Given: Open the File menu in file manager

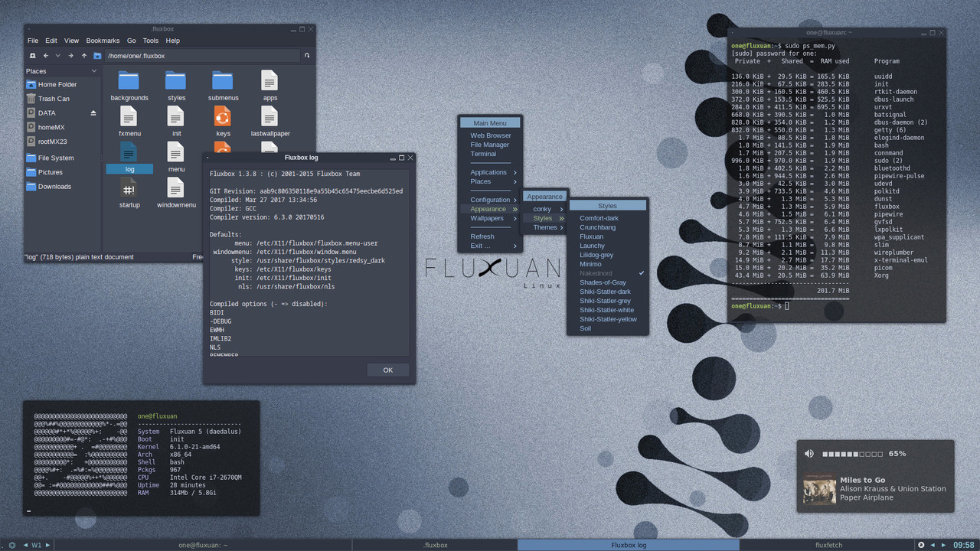Looking at the screenshot, I should 33,41.
